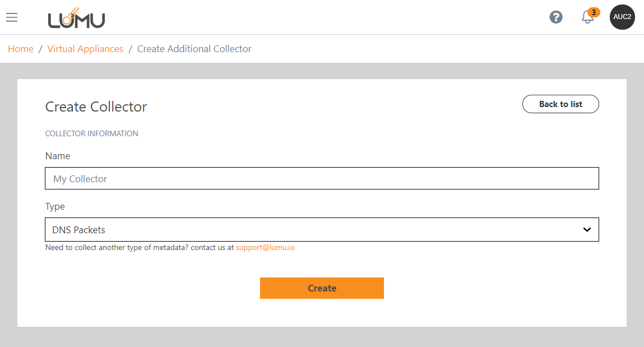Expand the Type dropdown chevron arrow

(x=587, y=230)
